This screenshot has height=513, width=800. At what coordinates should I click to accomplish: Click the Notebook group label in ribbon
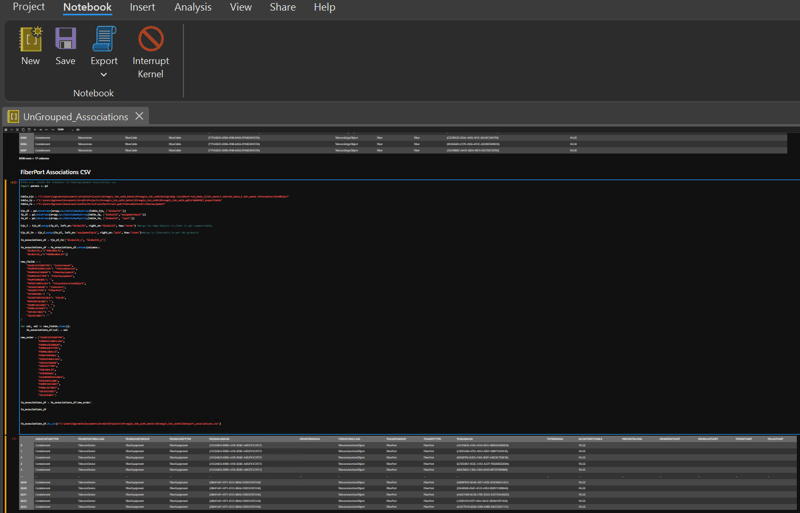(93, 93)
